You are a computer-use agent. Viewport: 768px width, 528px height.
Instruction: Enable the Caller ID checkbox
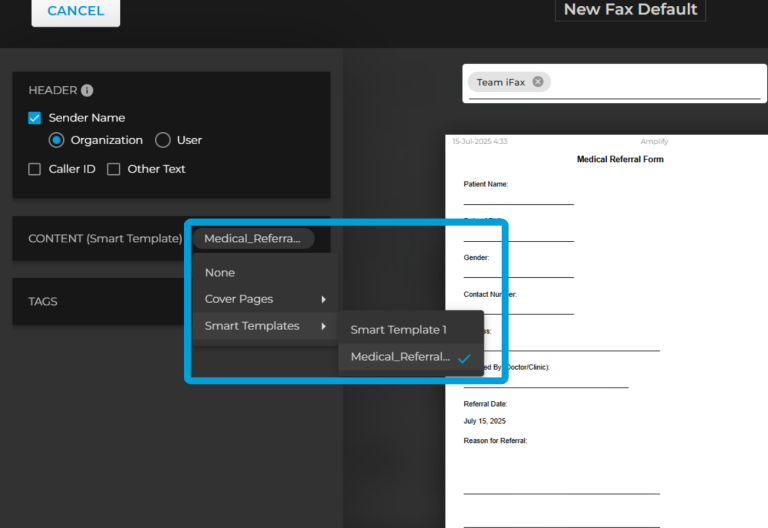tap(34, 169)
